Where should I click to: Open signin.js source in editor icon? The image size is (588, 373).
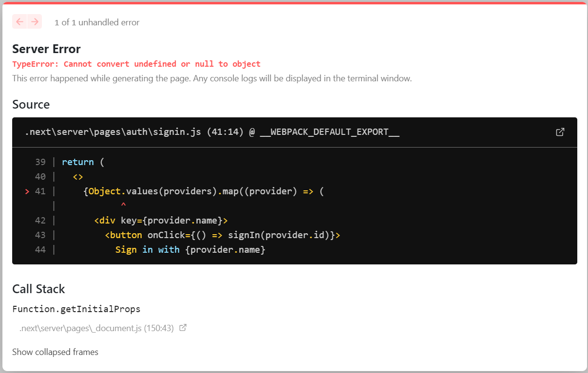tap(560, 132)
